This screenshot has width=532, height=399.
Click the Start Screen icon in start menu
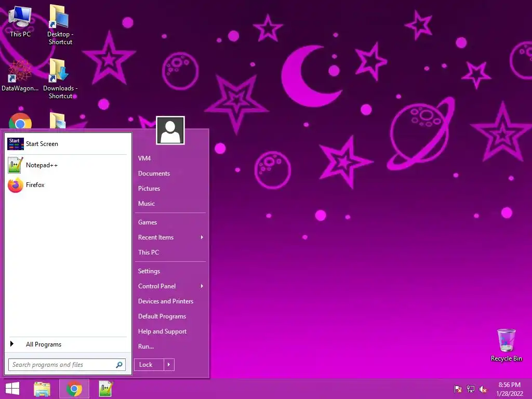click(16, 144)
